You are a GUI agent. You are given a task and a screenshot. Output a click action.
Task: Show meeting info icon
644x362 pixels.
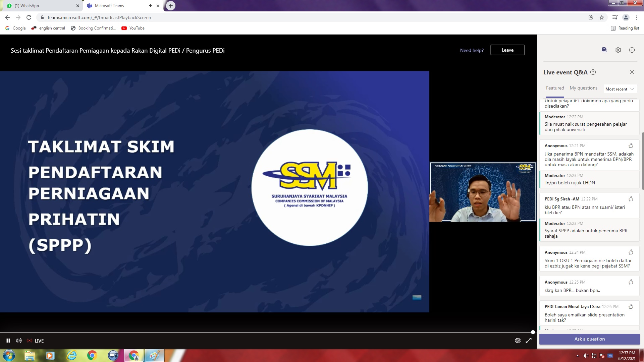click(x=632, y=50)
